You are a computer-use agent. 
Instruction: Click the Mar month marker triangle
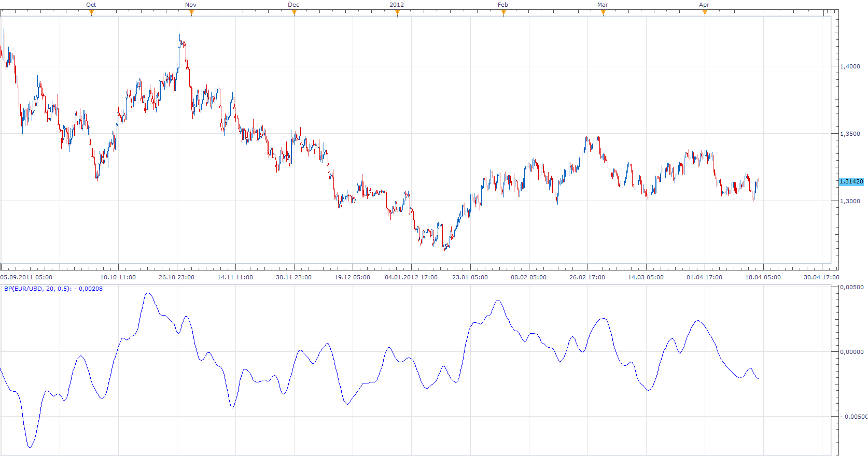[603, 13]
